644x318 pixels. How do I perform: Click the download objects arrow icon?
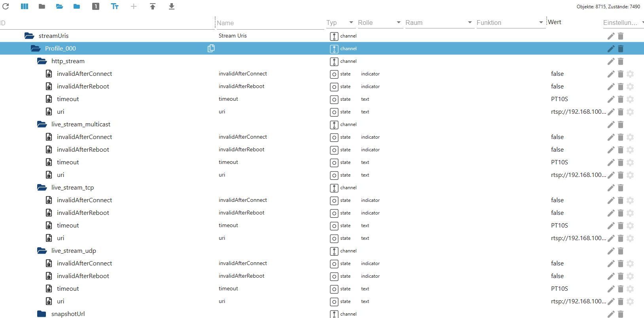coord(172,6)
